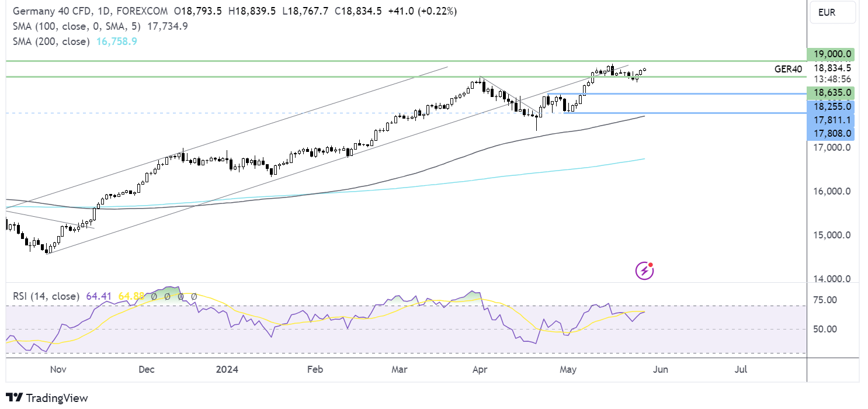Viewport: 868px width, 409px height.
Task: Click the high price H18,839.5 in header
Action: point(252,11)
